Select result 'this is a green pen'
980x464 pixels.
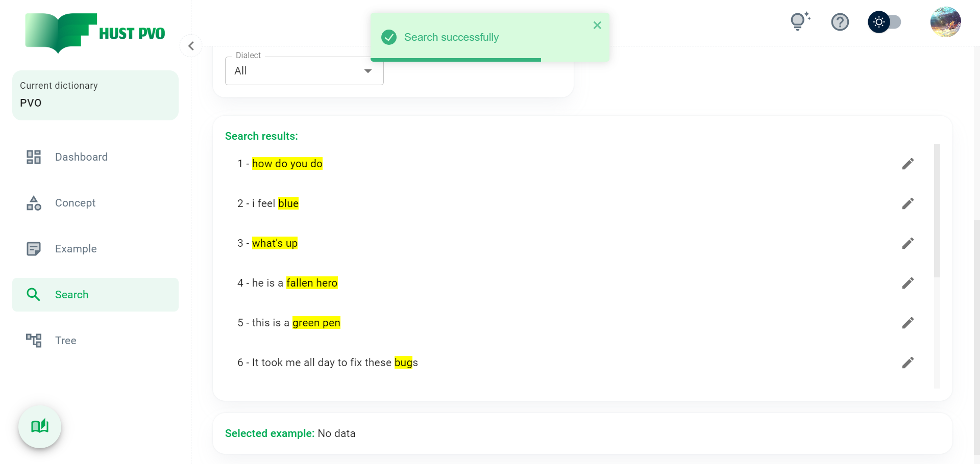click(289, 323)
